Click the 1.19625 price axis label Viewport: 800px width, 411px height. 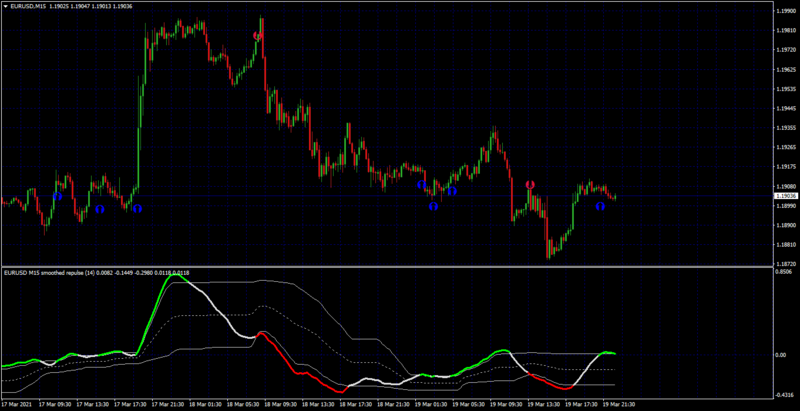(x=785, y=69)
